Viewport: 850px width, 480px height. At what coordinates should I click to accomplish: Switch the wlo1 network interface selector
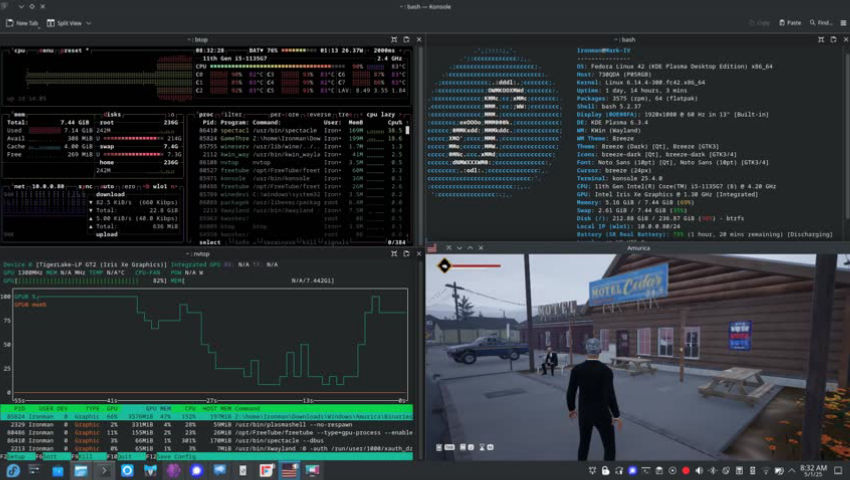[x=159, y=186]
